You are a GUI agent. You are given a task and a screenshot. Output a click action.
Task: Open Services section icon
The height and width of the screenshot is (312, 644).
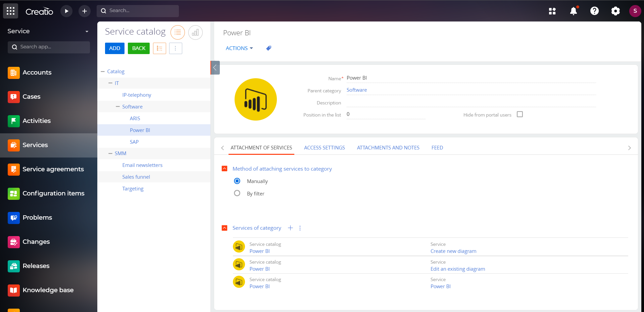13,145
